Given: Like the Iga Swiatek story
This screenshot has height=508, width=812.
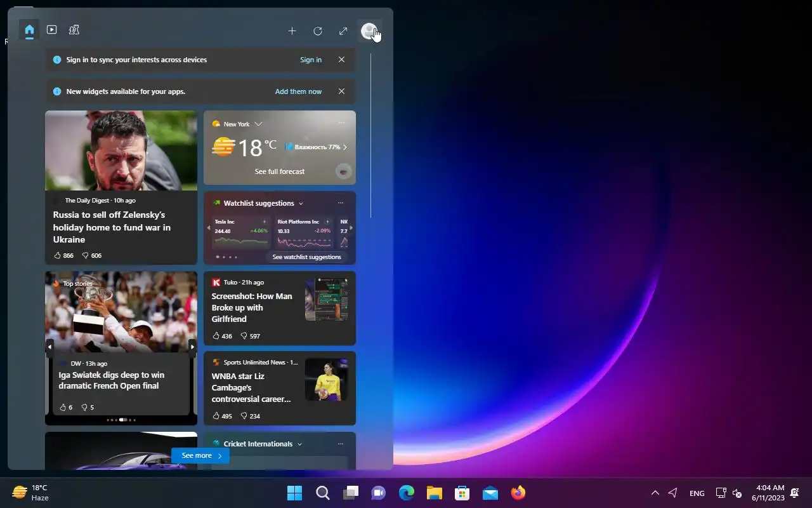Looking at the screenshot, I should pos(65,407).
